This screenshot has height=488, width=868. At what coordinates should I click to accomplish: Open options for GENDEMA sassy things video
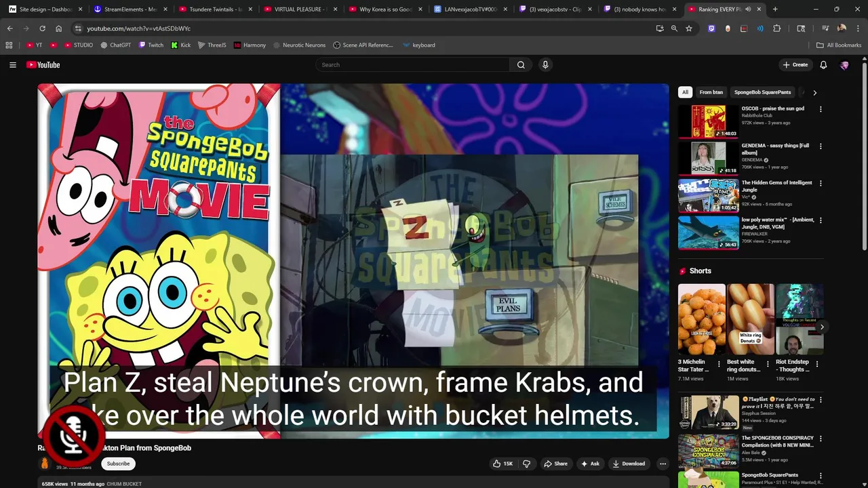(821, 146)
